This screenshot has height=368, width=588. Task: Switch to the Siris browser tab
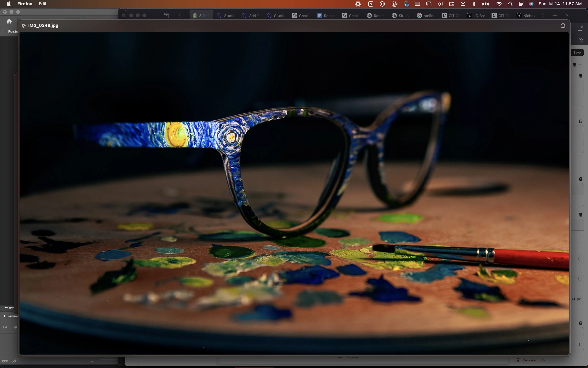[x=401, y=16]
